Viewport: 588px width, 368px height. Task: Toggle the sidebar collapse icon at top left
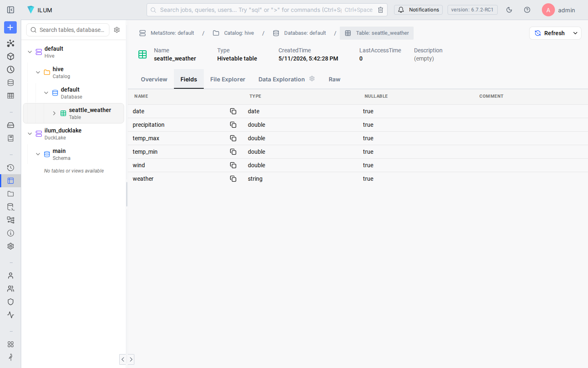tap(11, 10)
